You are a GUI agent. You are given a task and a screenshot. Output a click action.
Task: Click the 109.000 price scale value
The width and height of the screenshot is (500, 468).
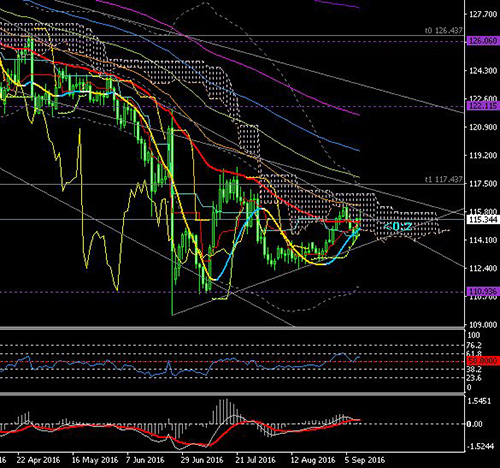[x=483, y=324]
